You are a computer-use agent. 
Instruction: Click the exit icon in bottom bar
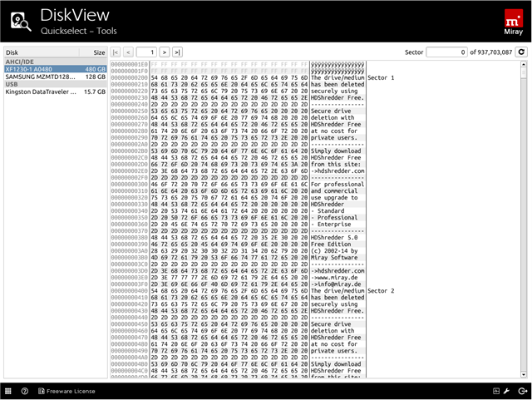click(x=523, y=391)
